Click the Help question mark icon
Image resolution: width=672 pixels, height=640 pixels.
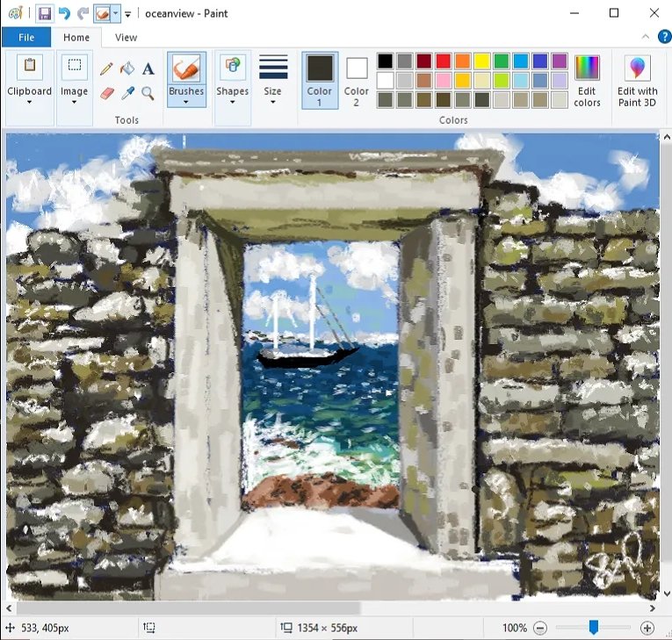664,37
